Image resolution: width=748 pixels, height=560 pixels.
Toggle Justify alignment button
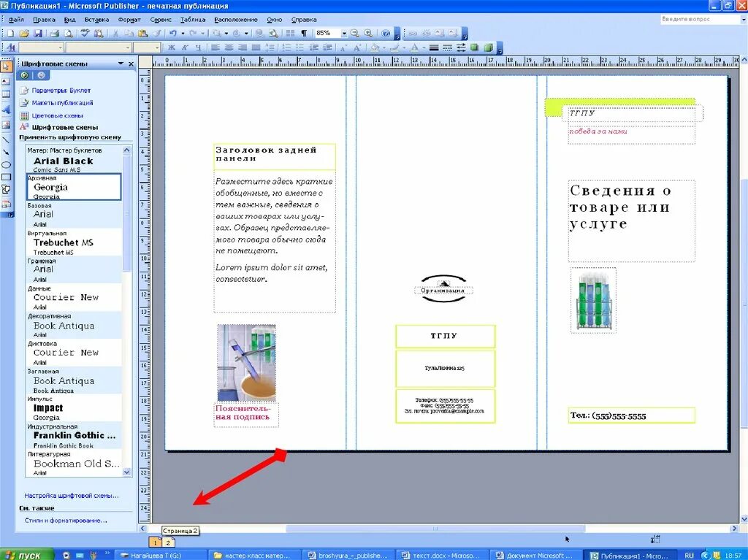click(256, 47)
